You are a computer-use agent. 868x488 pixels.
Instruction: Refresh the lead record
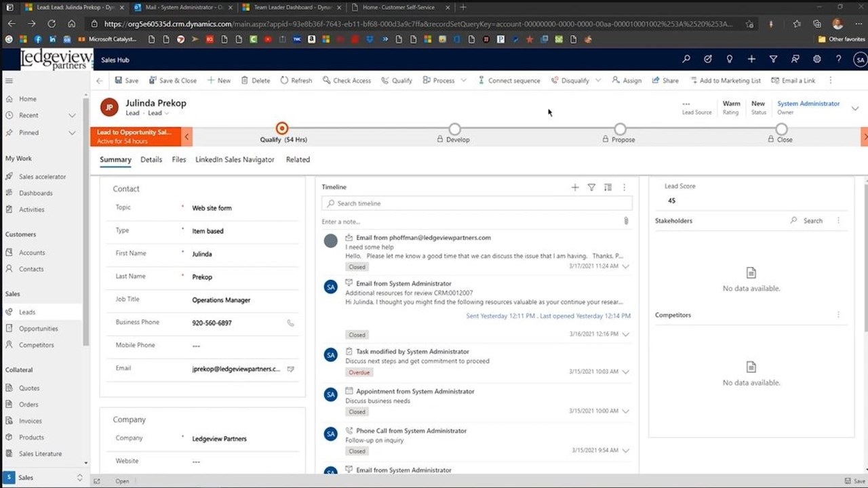[x=296, y=80]
